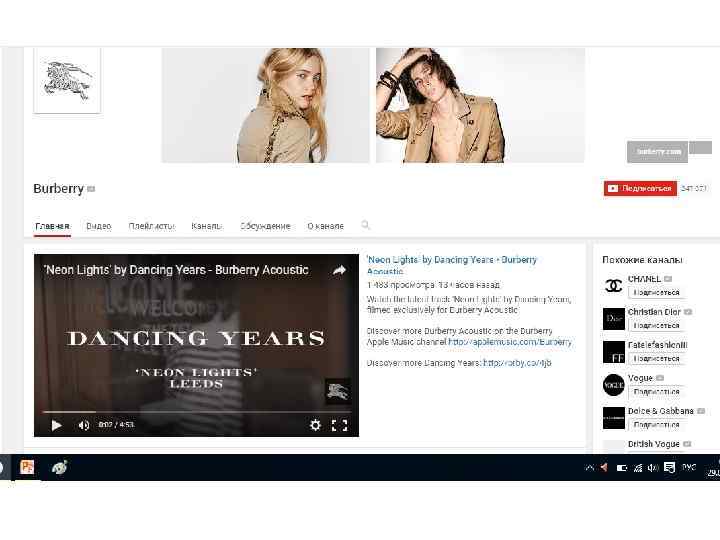Open the О канале tab
The image size is (720, 540).
[326, 226]
